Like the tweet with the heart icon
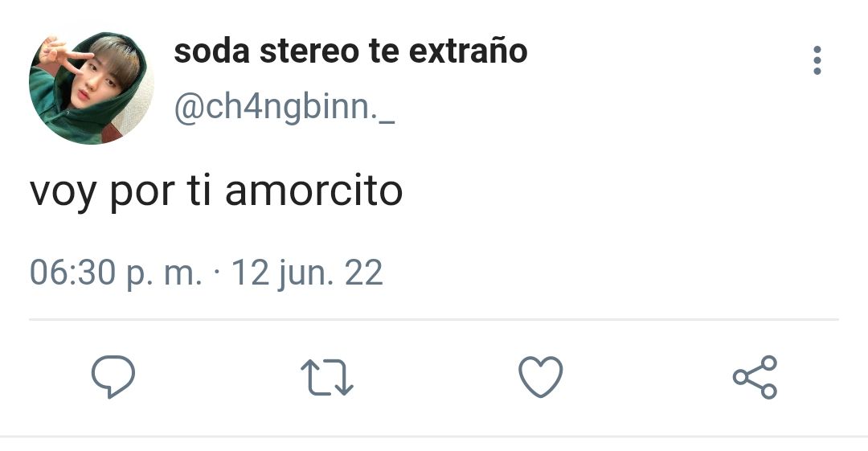Screen dimensions: 868x451 tap(541, 377)
